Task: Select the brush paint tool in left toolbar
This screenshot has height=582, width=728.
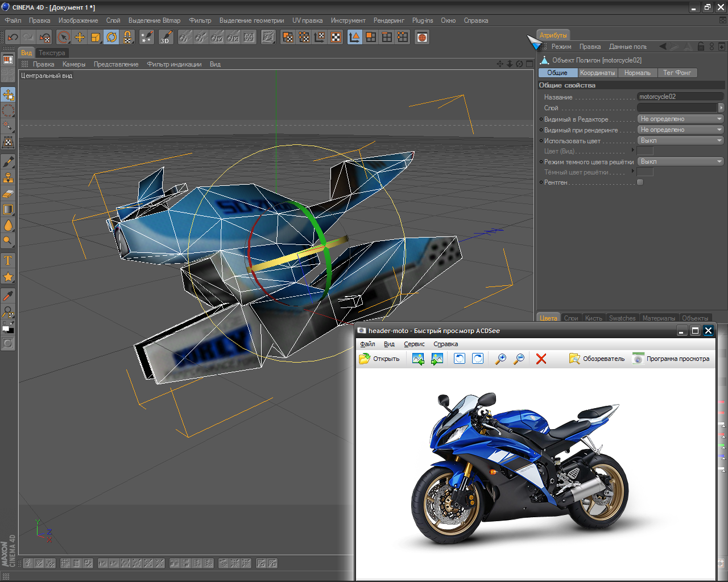Action: pyautogui.click(x=8, y=162)
